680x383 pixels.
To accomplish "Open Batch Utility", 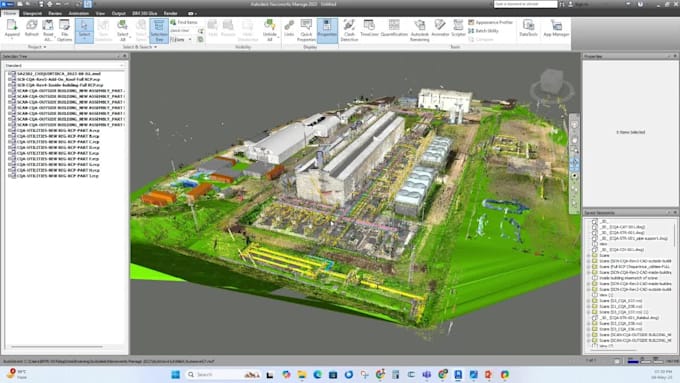I will coord(483,31).
